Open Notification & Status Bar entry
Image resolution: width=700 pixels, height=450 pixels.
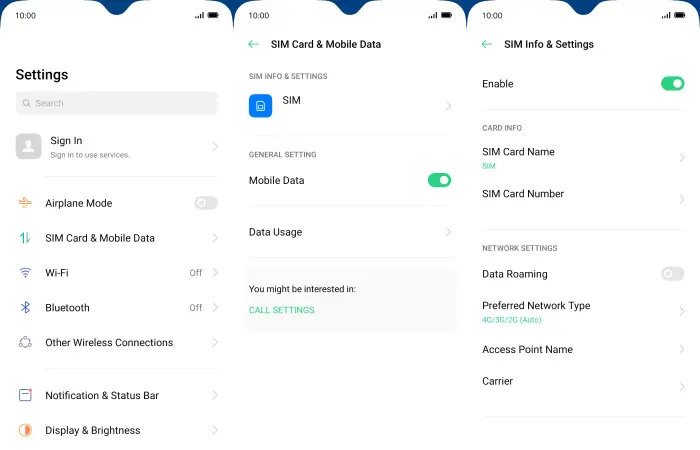[x=117, y=395]
